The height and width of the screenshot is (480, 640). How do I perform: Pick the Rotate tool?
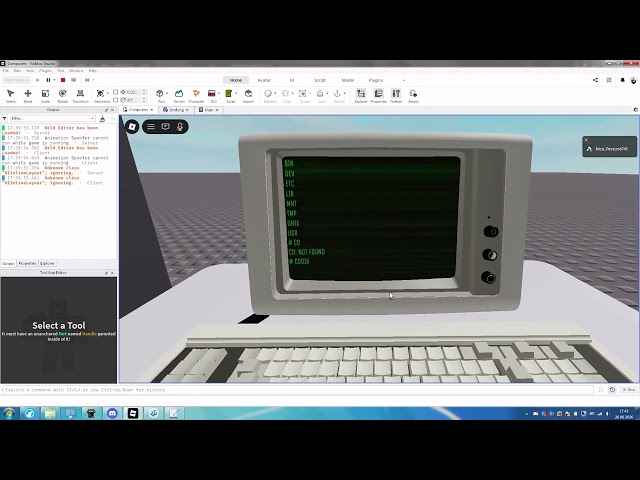(62, 96)
